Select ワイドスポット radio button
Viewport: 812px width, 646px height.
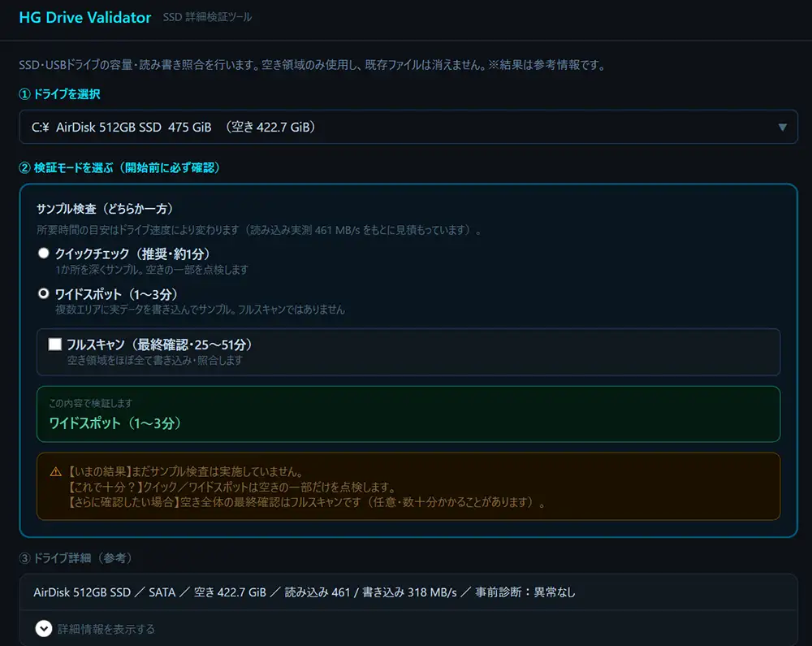click(44, 293)
